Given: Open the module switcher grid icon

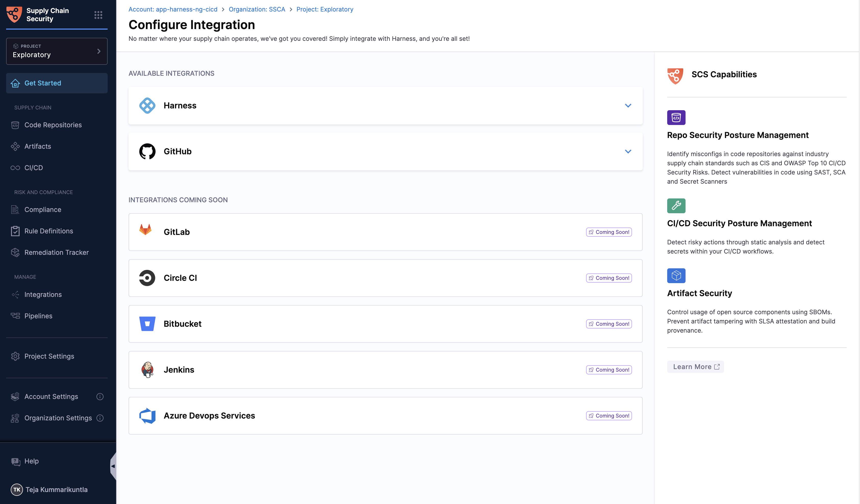Looking at the screenshot, I should point(98,15).
